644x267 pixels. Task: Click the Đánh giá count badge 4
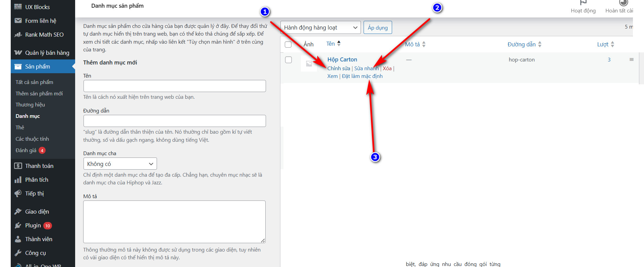[x=42, y=150]
